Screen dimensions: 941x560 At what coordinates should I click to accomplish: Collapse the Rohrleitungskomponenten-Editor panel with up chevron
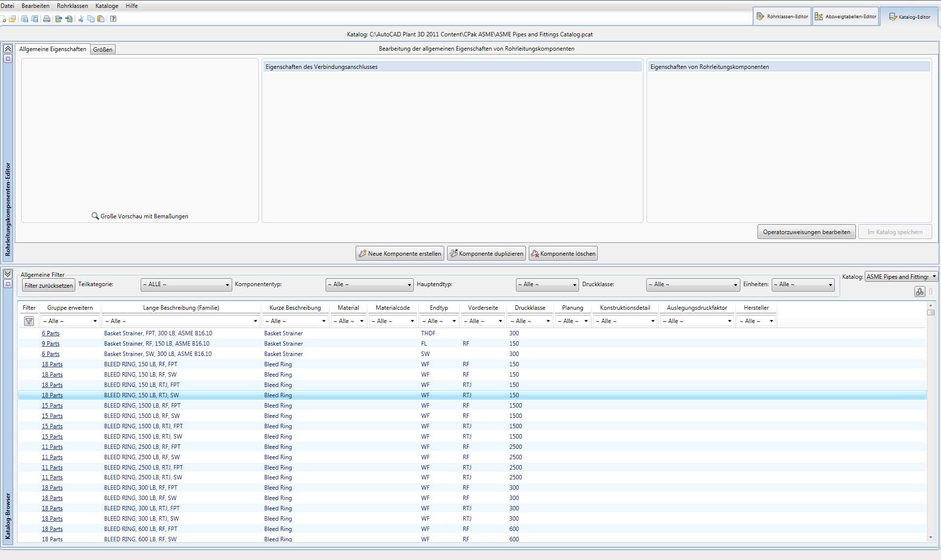(x=8, y=49)
